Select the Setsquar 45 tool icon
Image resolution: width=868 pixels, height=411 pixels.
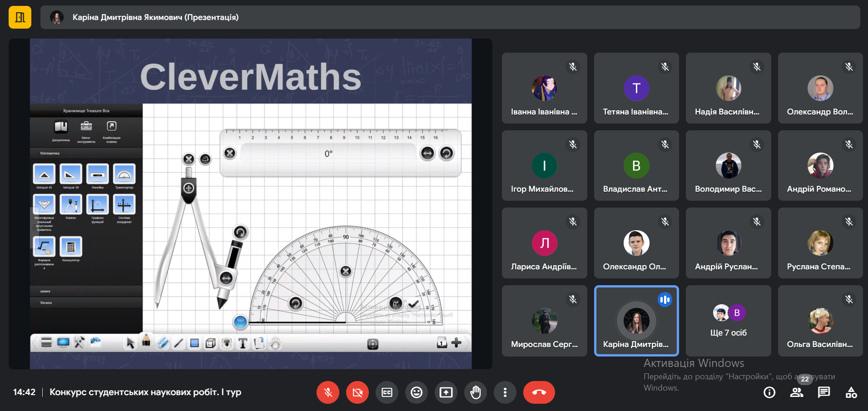[44, 174]
